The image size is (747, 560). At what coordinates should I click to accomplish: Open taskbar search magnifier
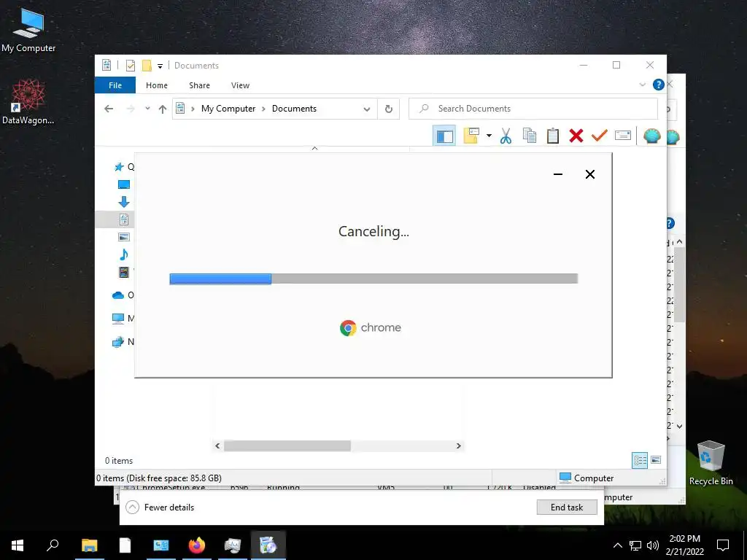[53, 545]
